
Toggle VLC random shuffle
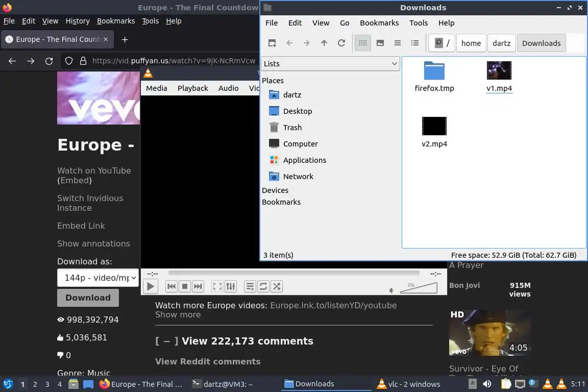pos(277,286)
